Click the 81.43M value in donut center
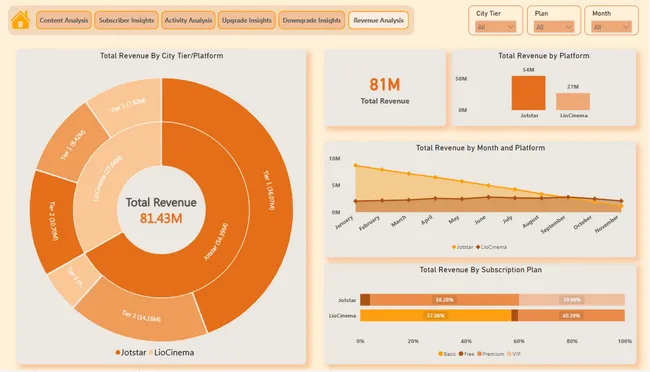 pos(161,218)
